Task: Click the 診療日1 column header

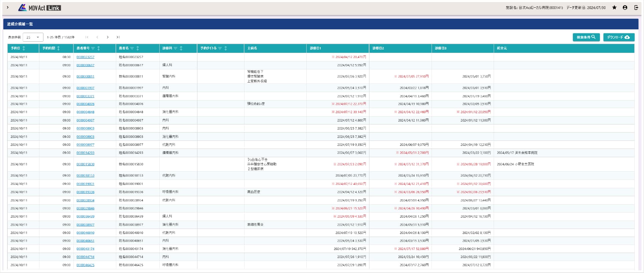Action: click(x=315, y=48)
